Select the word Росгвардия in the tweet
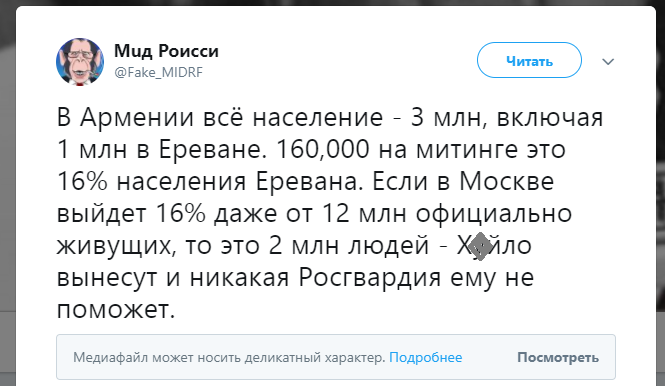 [370, 277]
